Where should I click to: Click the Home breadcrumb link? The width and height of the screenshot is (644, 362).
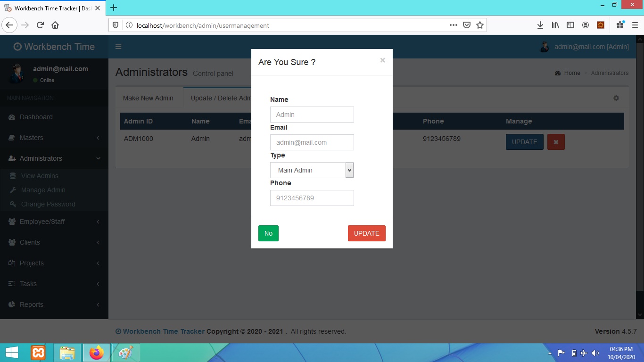point(571,73)
